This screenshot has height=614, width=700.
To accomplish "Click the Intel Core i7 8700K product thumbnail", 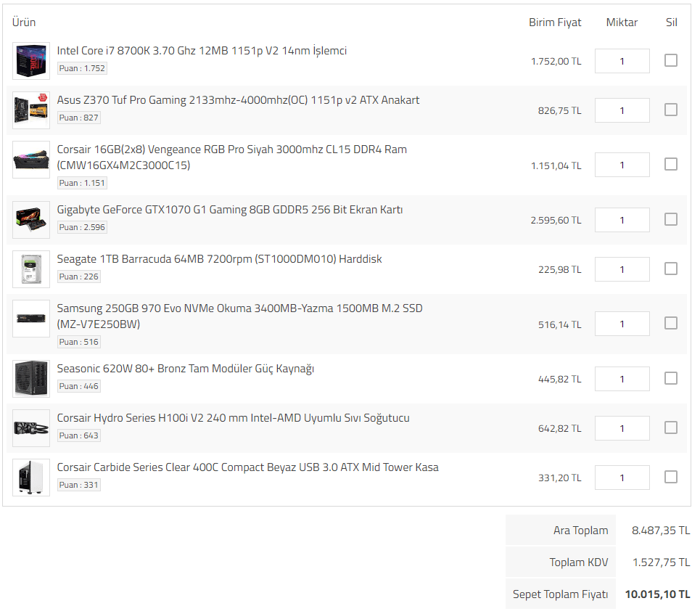I will pyautogui.click(x=31, y=61).
